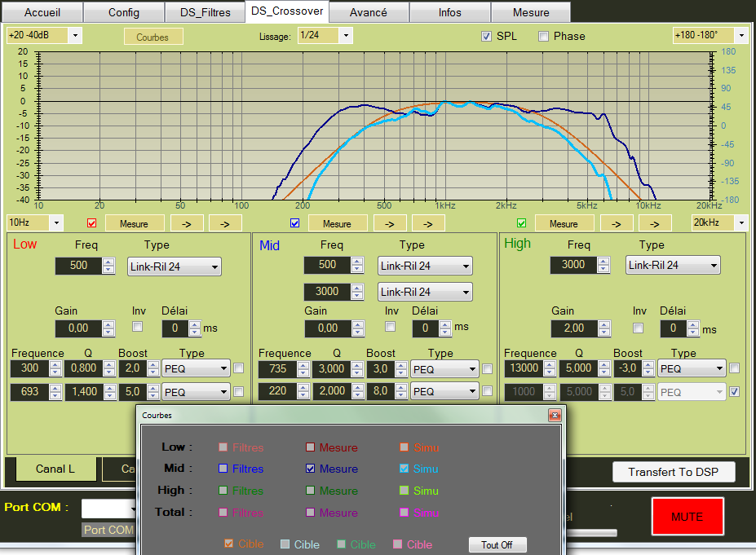Click the second arrow button next to Mid Mesure
Viewport: 756px width, 555px height.
pos(427,223)
